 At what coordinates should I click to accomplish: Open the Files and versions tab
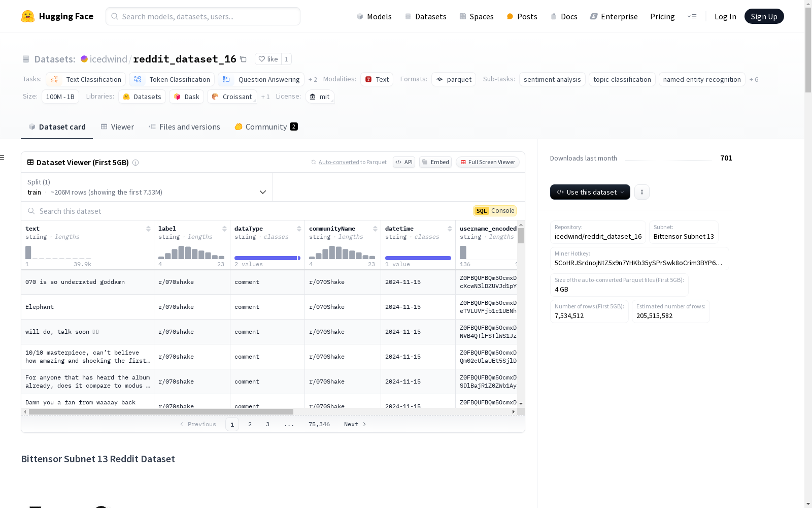[x=184, y=127]
